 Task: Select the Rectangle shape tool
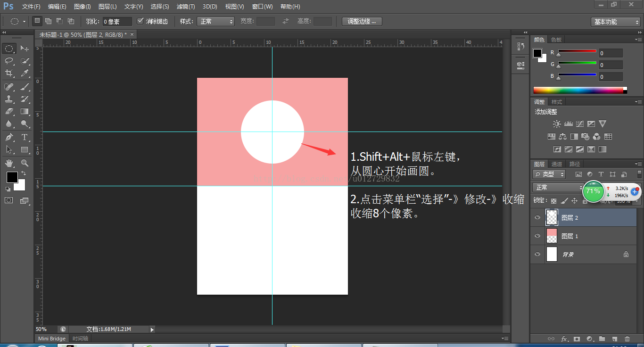(x=25, y=149)
